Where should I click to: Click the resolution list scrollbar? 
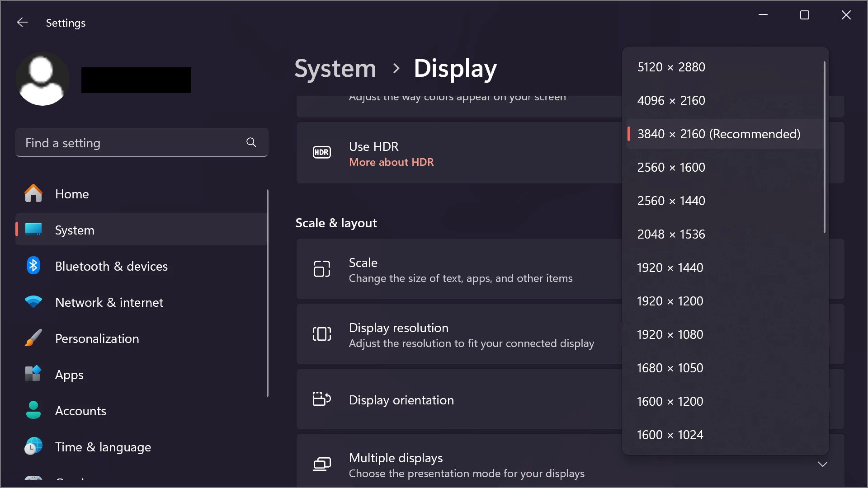click(x=824, y=147)
